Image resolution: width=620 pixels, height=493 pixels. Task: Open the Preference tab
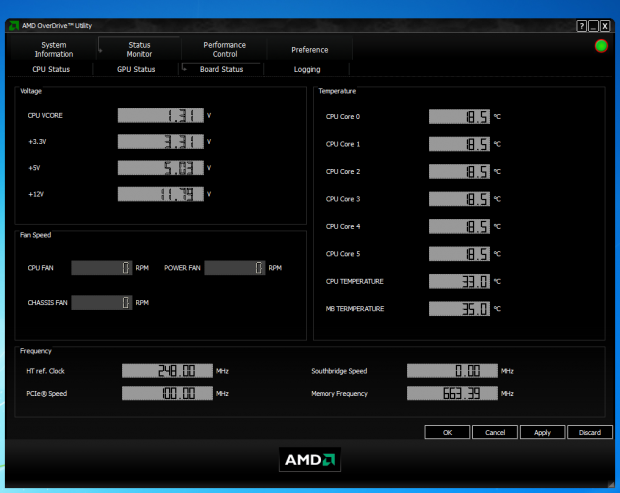310,50
